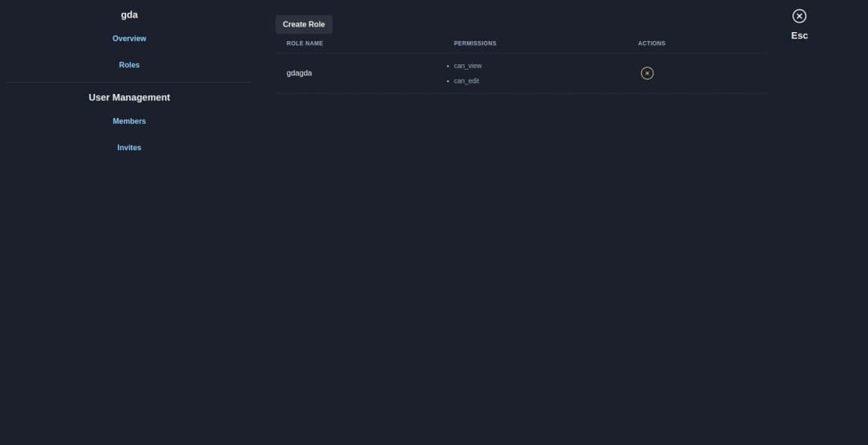Image resolution: width=868 pixels, height=445 pixels.
Task: Delete the gdagda role
Action: pyautogui.click(x=646, y=73)
